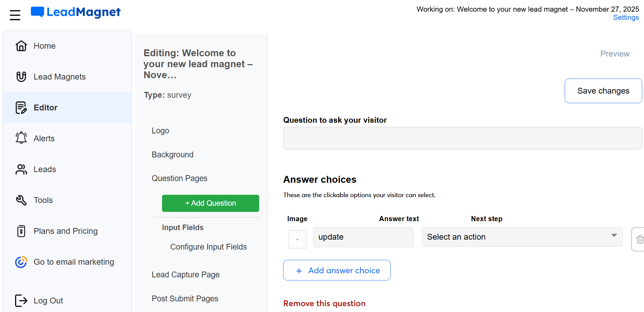Click Remove this question
The width and height of the screenshot is (644, 312).
[x=324, y=303]
